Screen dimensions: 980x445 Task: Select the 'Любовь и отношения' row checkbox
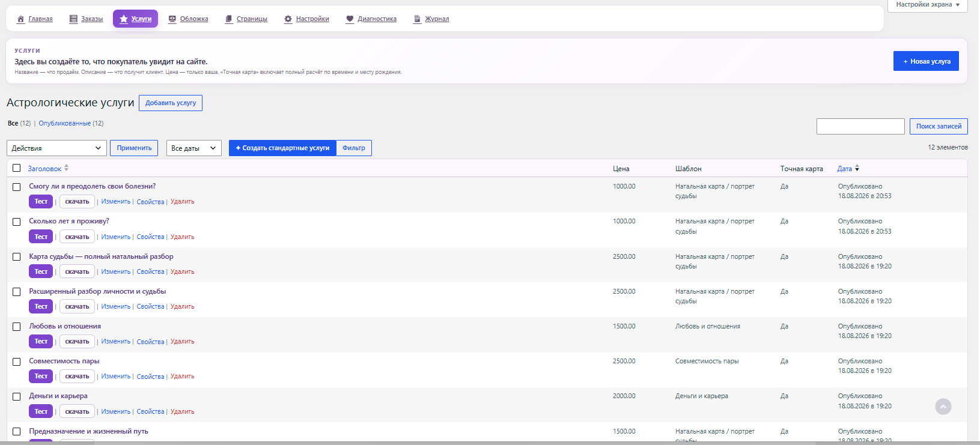click(17, 327)
